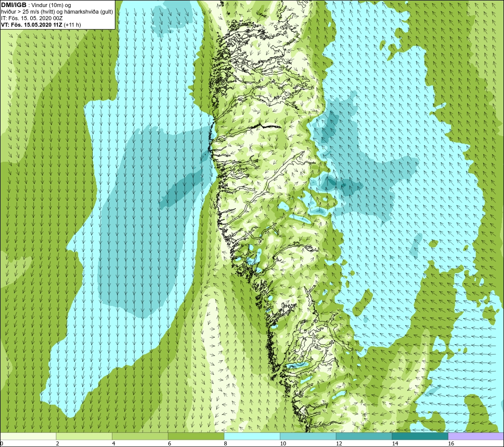Select the 14–16 m/s dark teal swatch
Image resolution: width=504 pixels, height=447 pixels.
pos(420,436)
